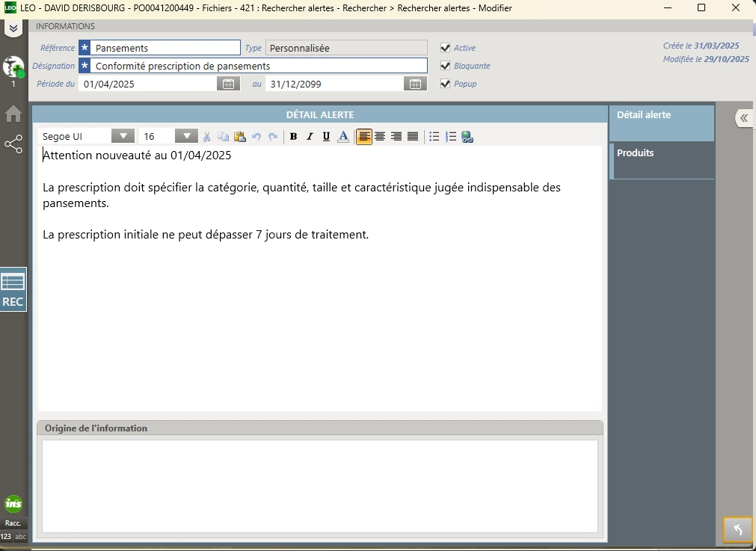Viewport: 756px width, 551px height.
Task: Insert a bulleted list
Action: click(x=434, y=137)
